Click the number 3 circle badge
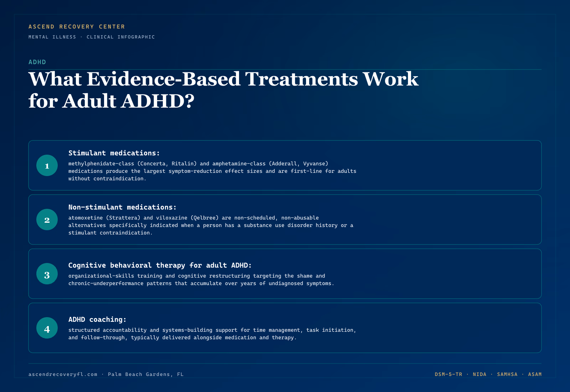The height and width of the screenshot is (392, 570). [47, 274]
